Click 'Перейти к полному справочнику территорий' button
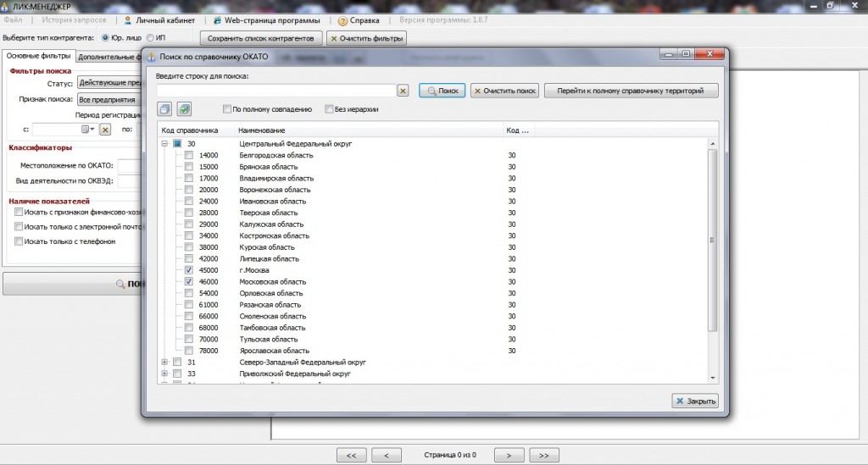 (x=632, y=91)
